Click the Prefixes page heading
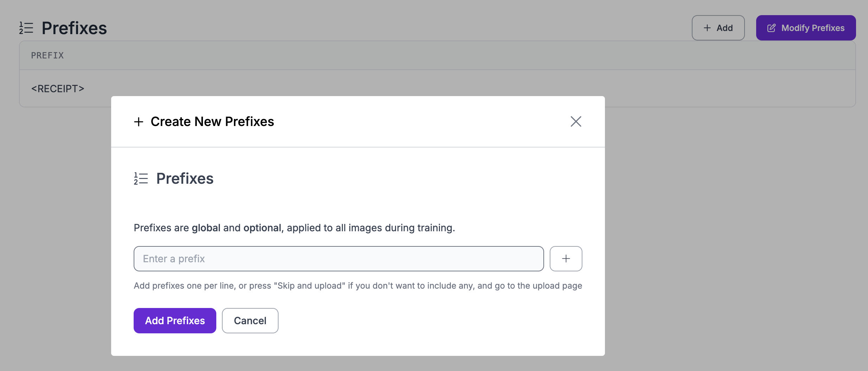 (x=74, y=28)
